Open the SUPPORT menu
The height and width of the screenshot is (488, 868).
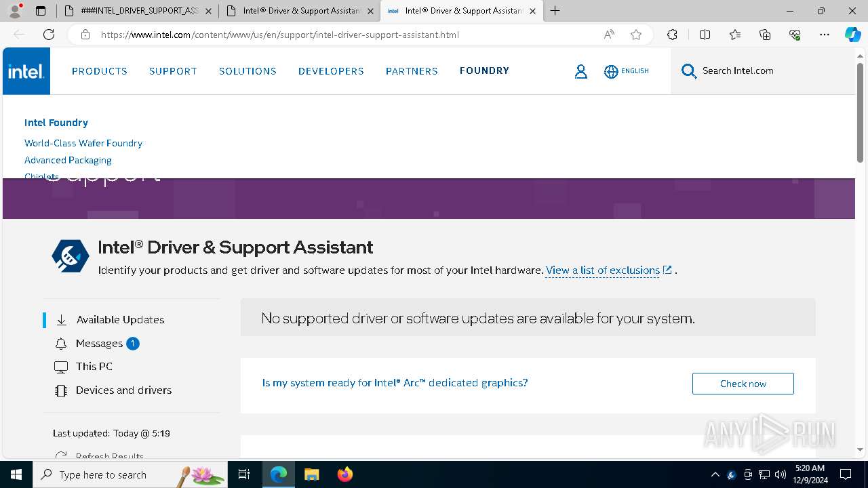click(173, 71)
